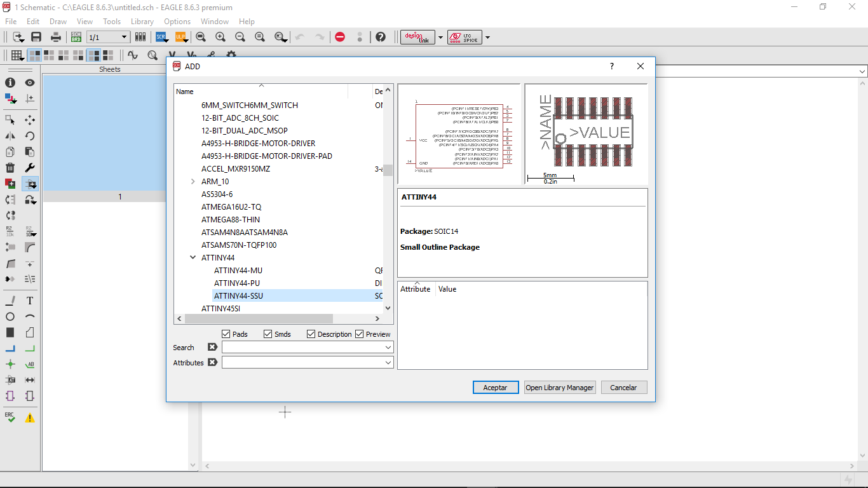
Task: Open the Options menu
Action: (177, 22)
